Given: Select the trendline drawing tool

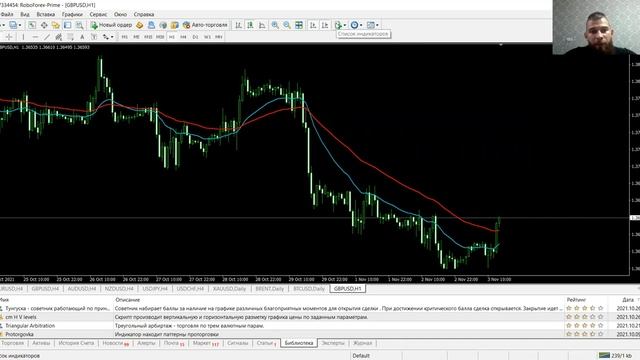Looking at the screenshot, I should pyautogui.click(x=47, y=37).
